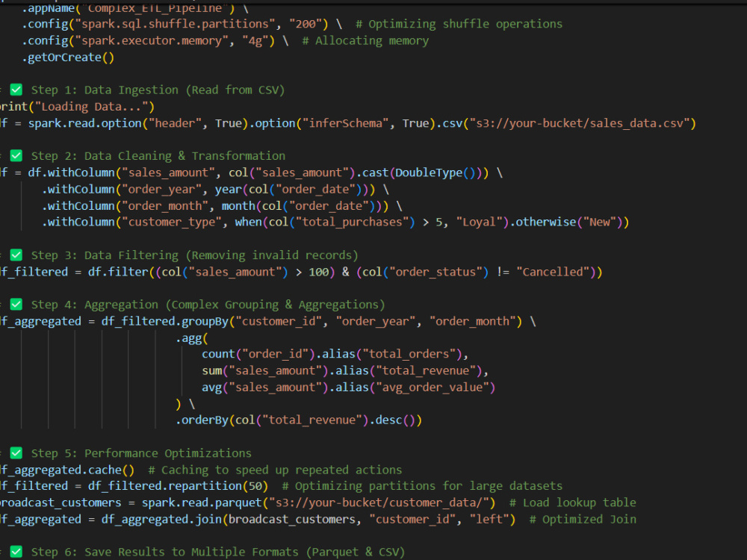Click the .agg( call
Image resolution: width=747 pixels, height=560 pixels.
pos(192,338)
